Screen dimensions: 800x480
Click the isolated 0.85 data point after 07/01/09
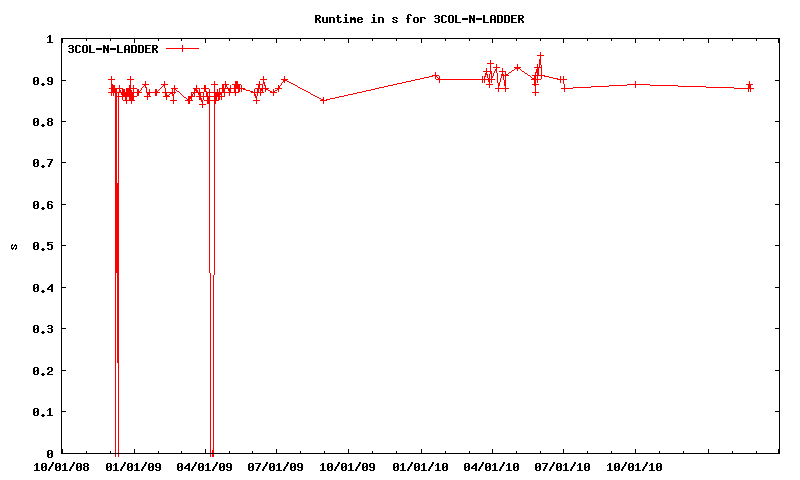tap(323, 100)
